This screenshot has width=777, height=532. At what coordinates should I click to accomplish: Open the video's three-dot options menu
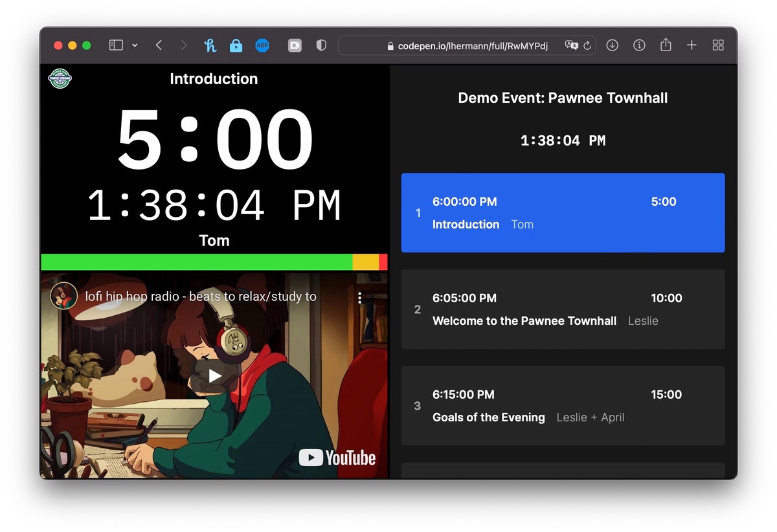tap(360, 297)
